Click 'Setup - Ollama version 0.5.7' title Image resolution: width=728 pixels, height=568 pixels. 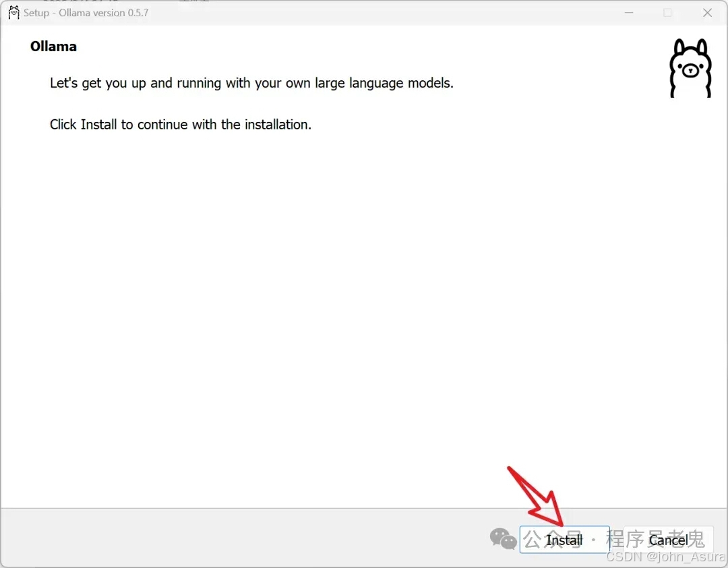[86, 13]
